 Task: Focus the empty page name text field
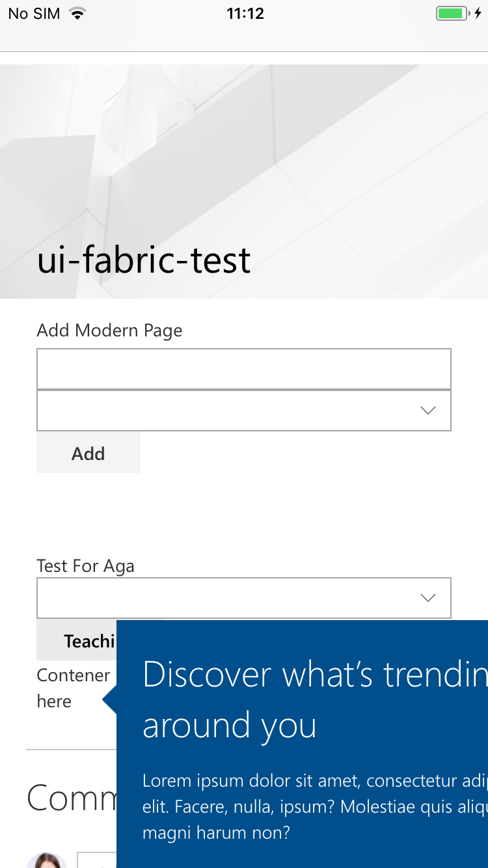point(243,368)
